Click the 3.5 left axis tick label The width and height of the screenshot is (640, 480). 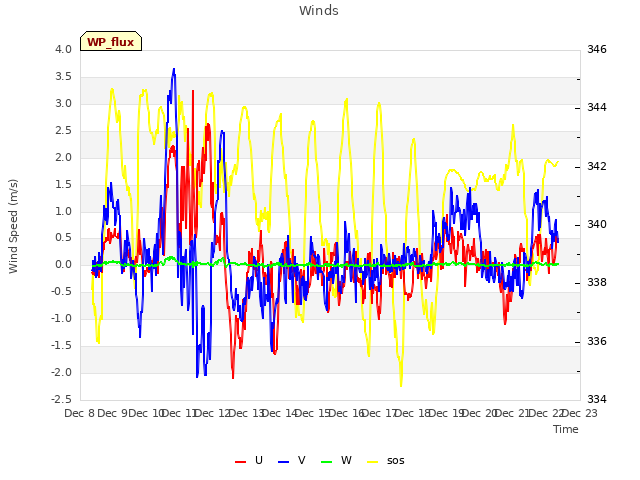click(63, 76)
